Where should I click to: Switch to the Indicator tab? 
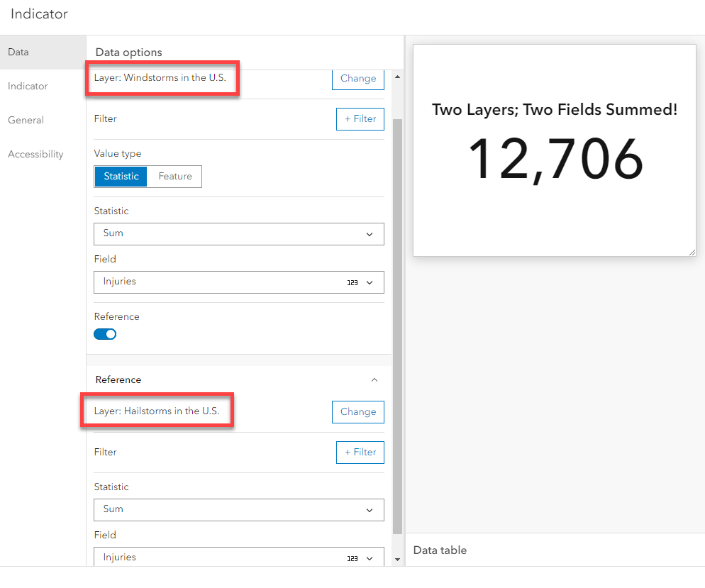28,86
